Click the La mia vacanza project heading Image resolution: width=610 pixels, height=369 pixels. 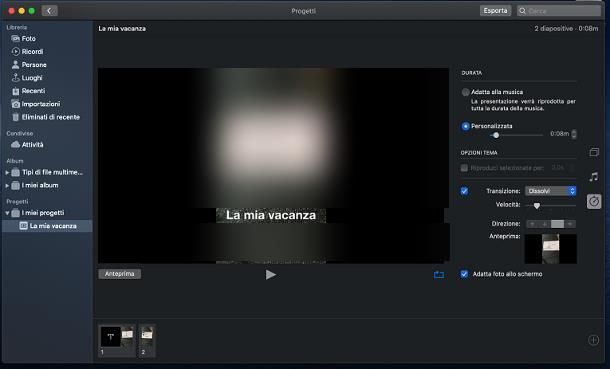pyautogui.click(x=122, y=29)
